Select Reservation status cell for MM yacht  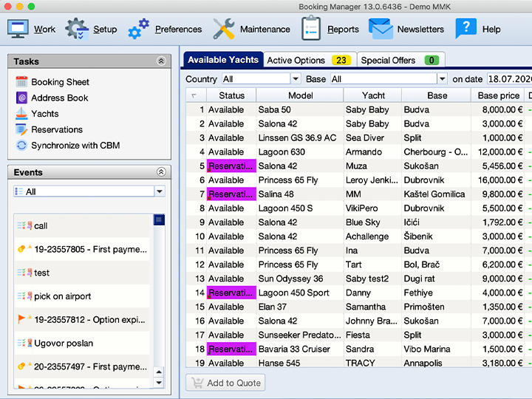coord(231,194)
